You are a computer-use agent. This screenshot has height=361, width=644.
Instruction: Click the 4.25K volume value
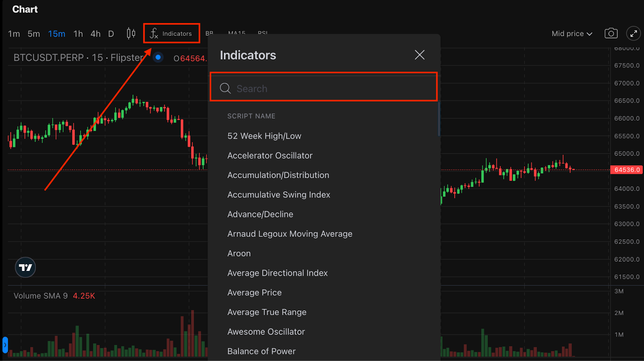click(x=84, y=296)
